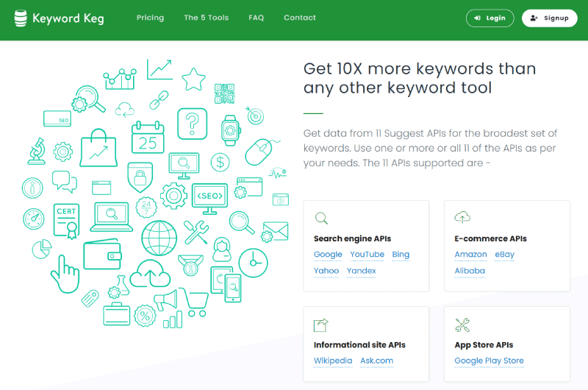
Task: Click the microscope icon
Action: pos(37,152)
